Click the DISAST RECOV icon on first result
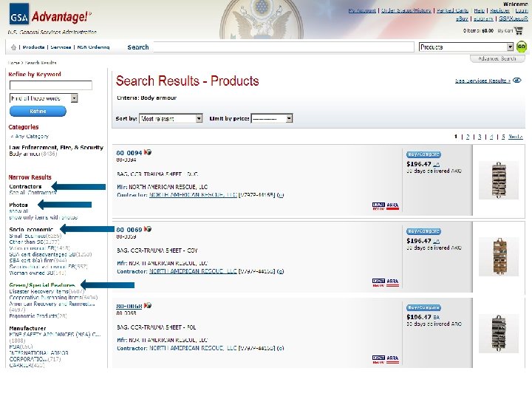The height and width of the screenshot is (399, 532). pyautogui.click(x=378, y=206)
